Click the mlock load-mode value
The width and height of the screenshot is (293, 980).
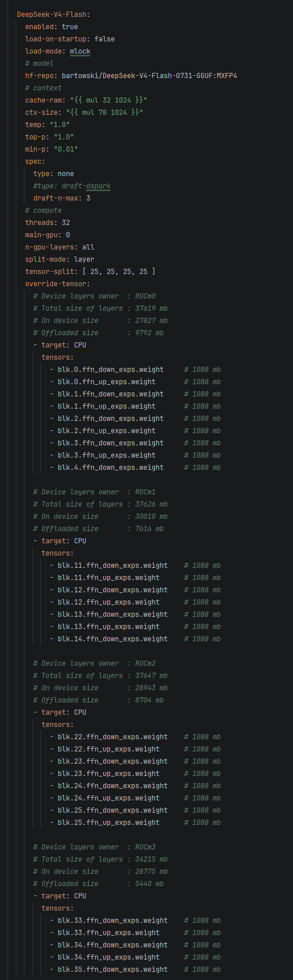80,51
